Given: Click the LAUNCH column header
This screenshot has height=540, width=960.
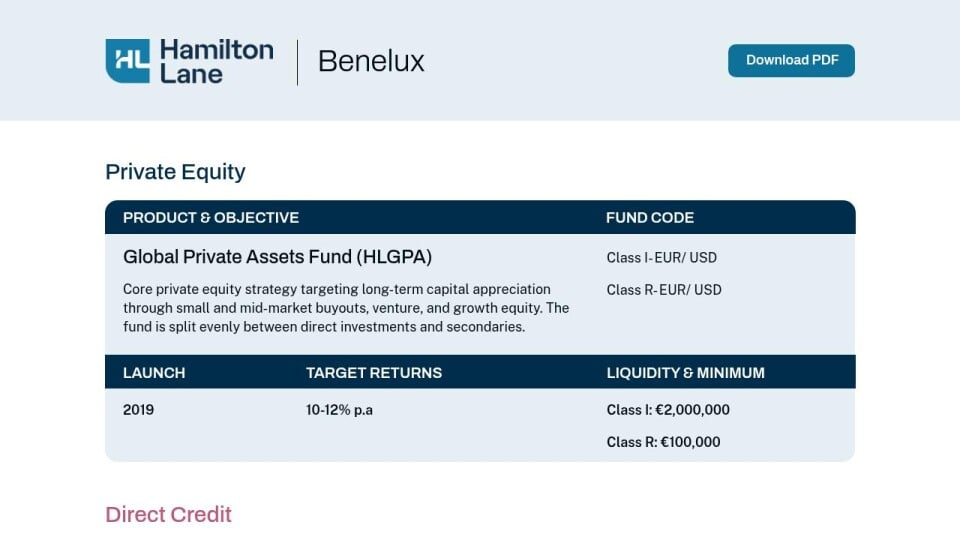Looking at the screenshot, I should [x=154, y=373].
